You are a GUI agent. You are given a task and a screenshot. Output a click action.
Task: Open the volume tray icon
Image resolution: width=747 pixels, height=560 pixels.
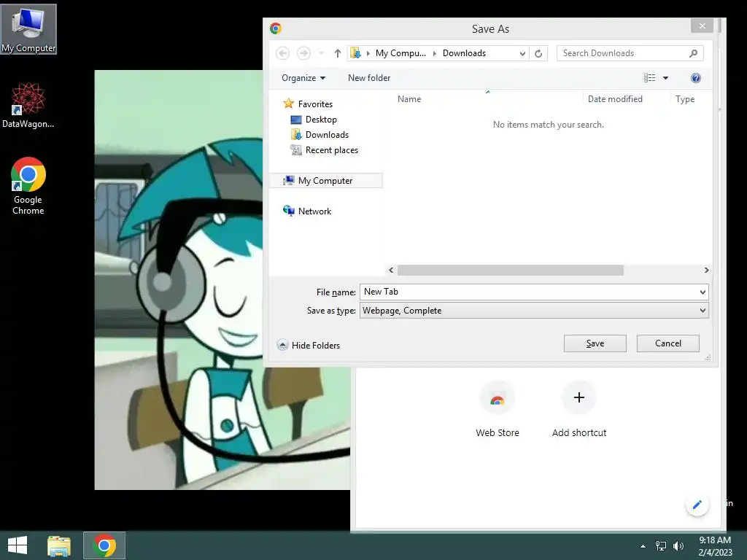(x=678, y=546)
